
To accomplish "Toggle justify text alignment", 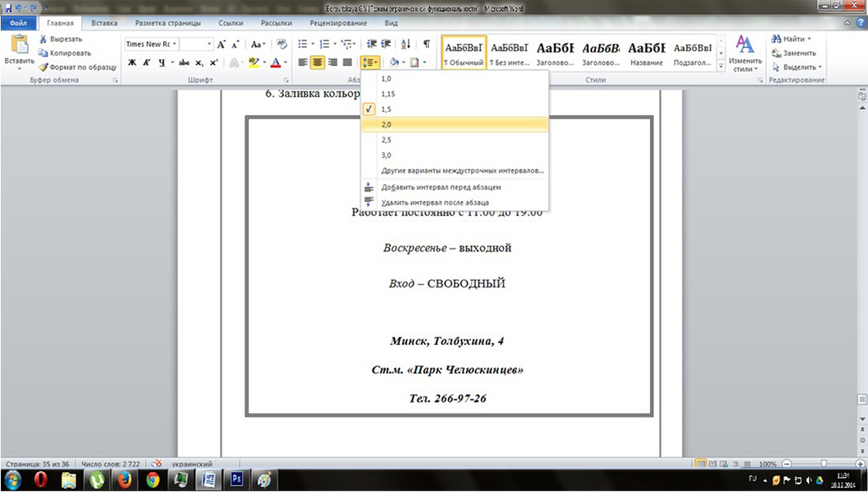I will tap(347, 63).
